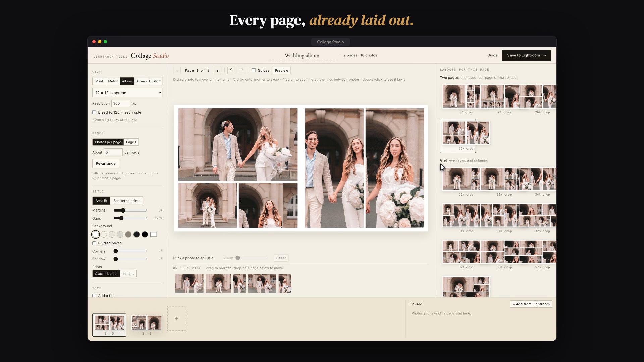
Task: Click the Re-arrange button
Action: [106, 163]
